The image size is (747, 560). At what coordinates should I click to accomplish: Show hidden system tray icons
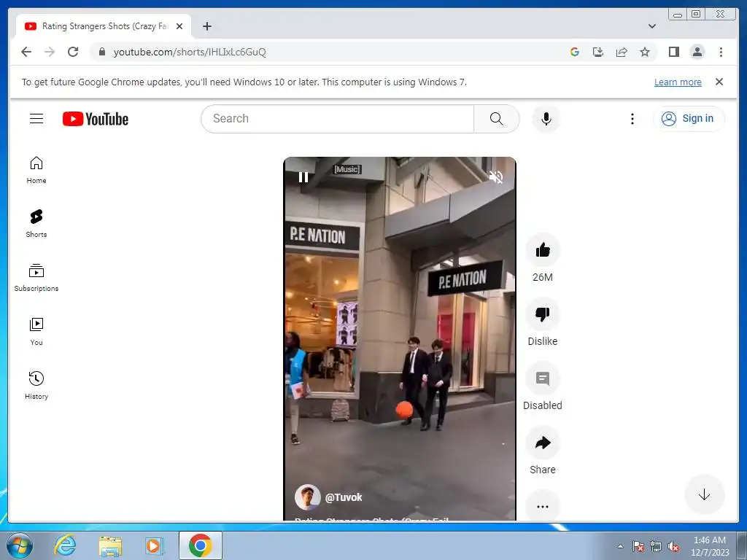point(620,546)
